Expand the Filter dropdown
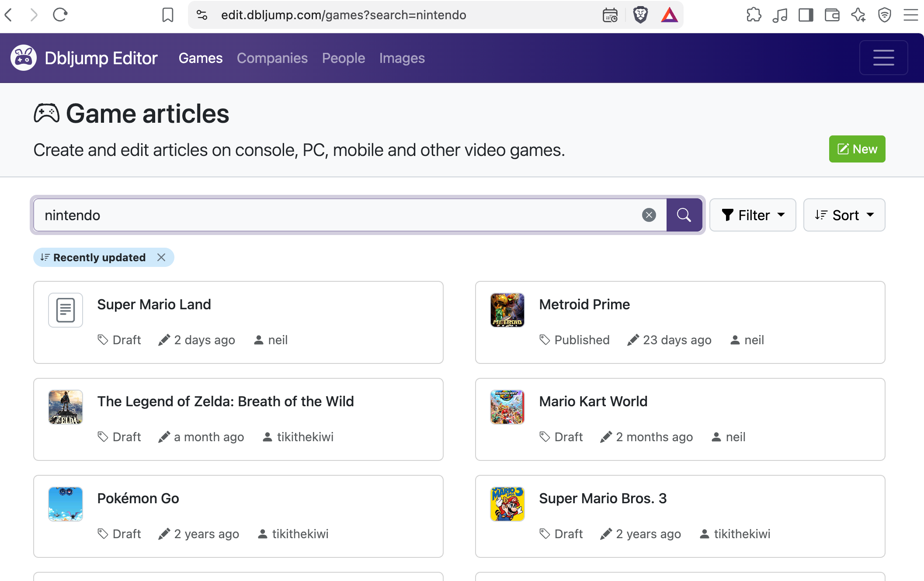Image resolution: width=924 pixels, height=581 pixels. tap(753, 215)
